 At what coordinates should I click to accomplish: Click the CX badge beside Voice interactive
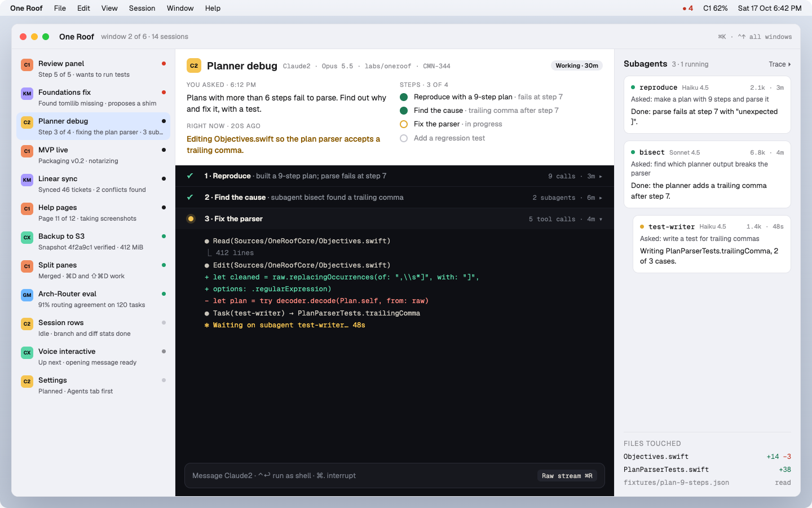(27, 353)
